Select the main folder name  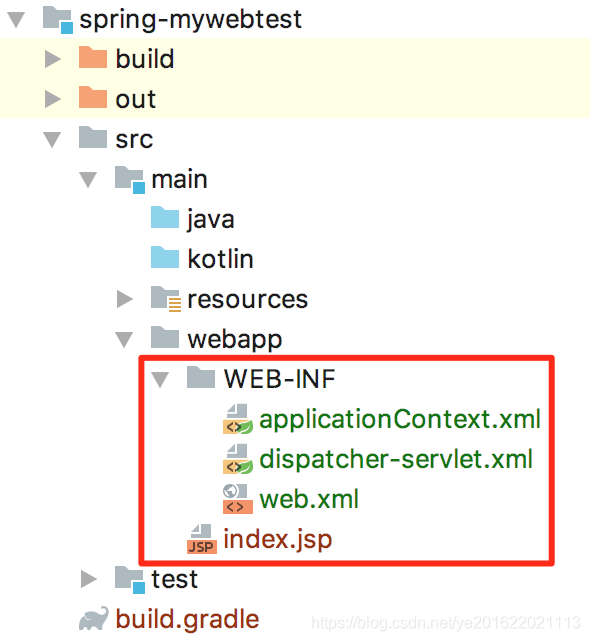179,179
